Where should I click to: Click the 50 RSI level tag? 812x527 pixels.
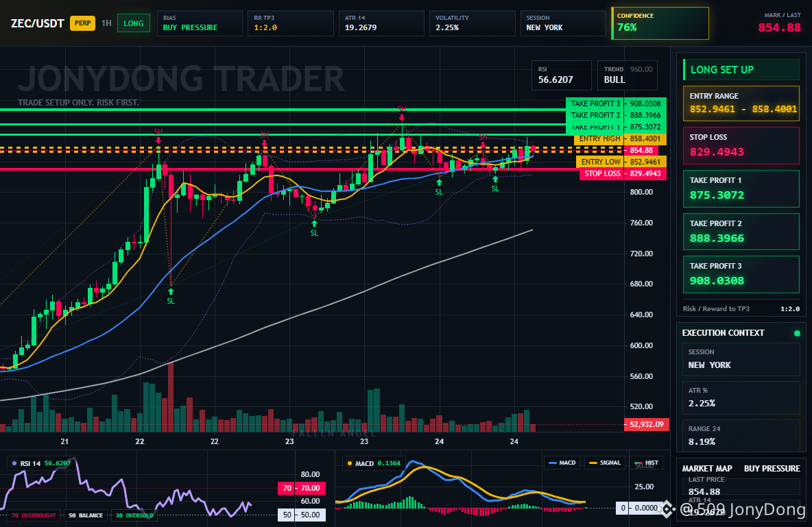tap(301, 515)
